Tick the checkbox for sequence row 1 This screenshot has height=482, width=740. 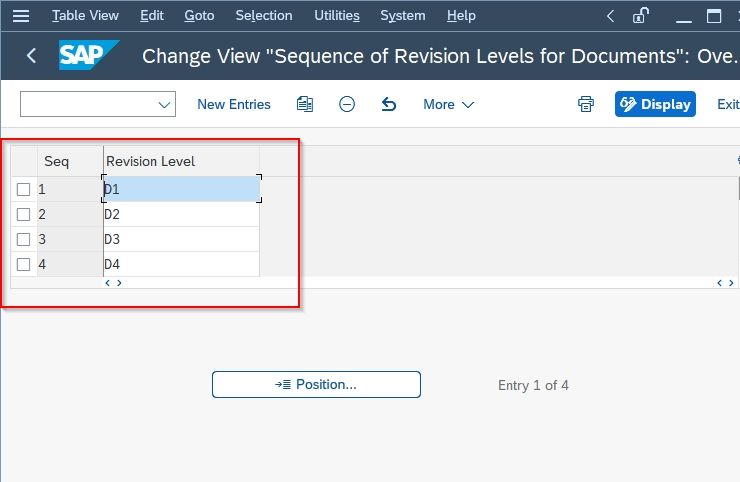pos(23,189)
